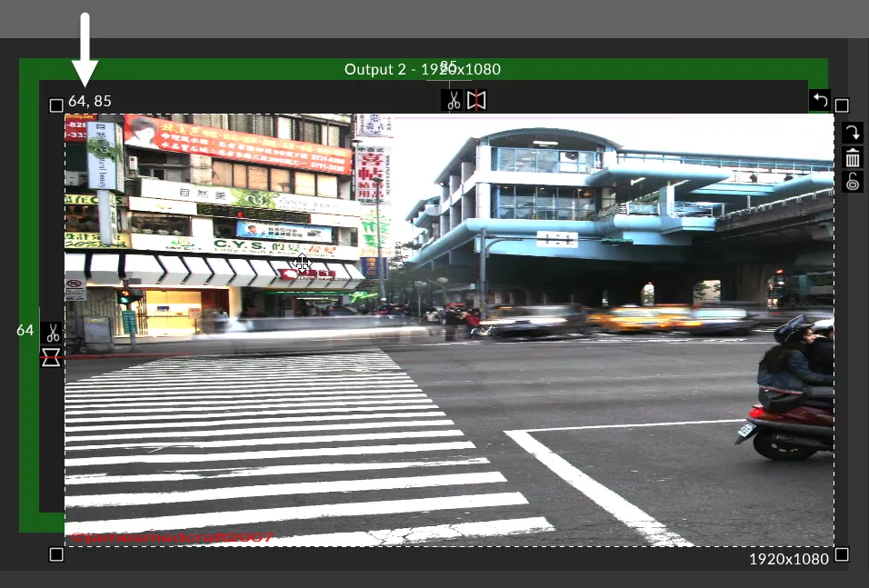Click the top edge scissors crop icon

(x=453, y=100)
